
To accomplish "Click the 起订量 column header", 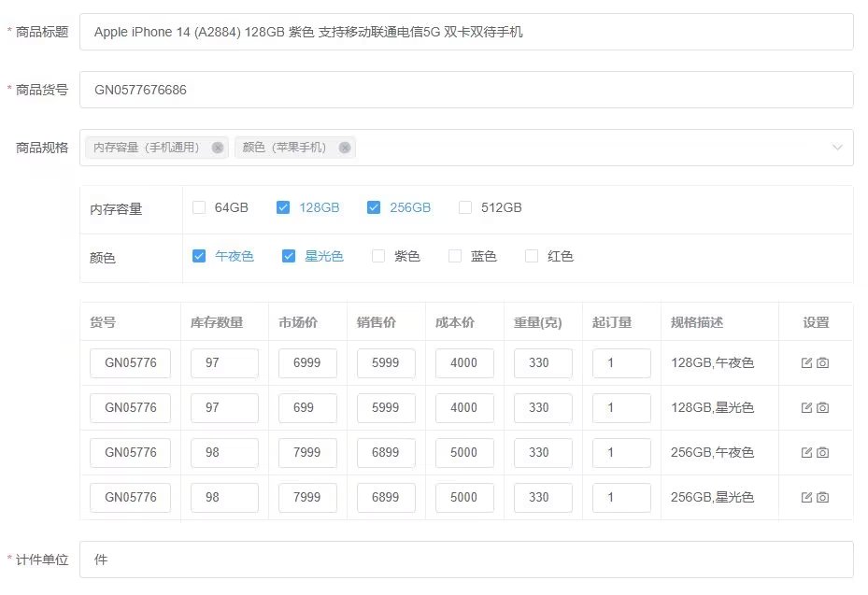I will pos(612,322).
